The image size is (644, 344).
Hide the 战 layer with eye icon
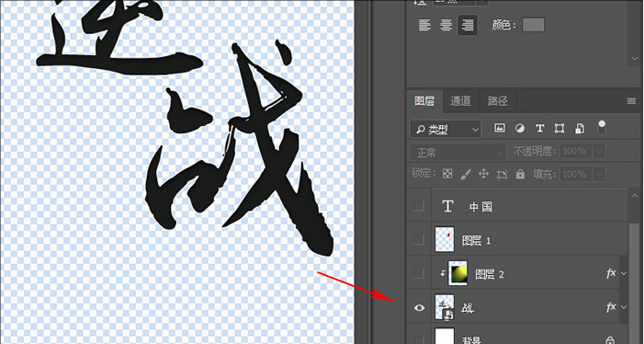pos(419,307)
